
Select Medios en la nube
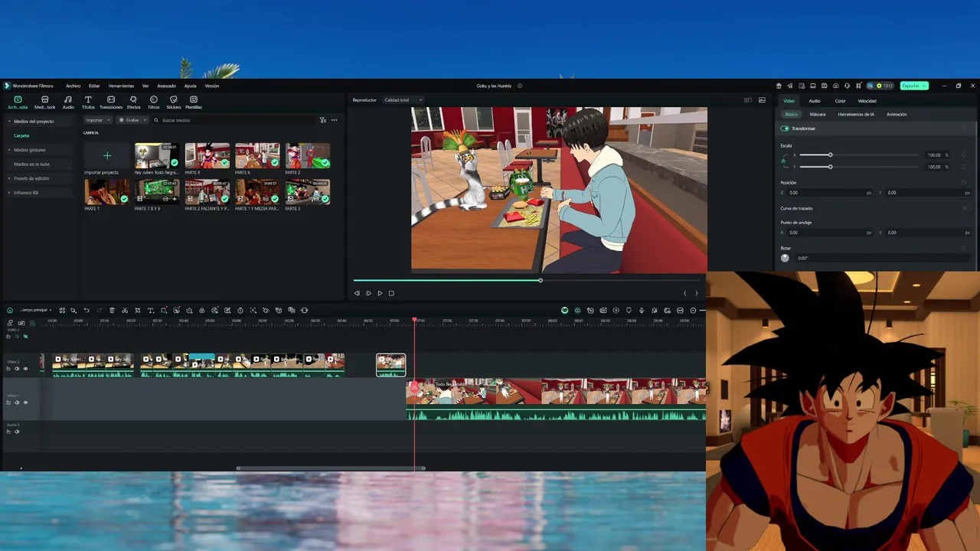(31, 164)
